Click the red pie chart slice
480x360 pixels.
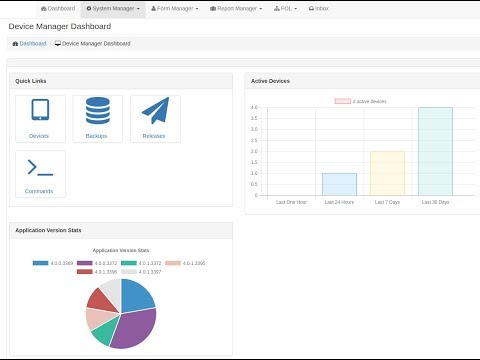point(102,300)
